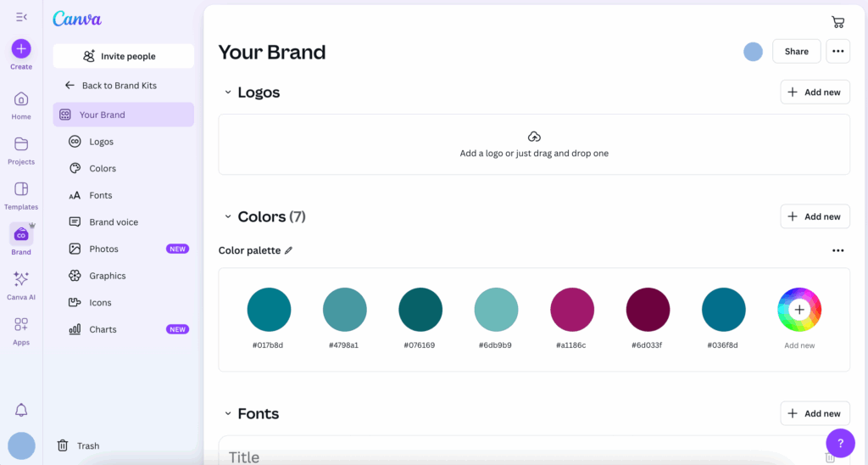Open the three-dot menu next to Share
Screen dimensions: 868x465
(x=837, y=51)
